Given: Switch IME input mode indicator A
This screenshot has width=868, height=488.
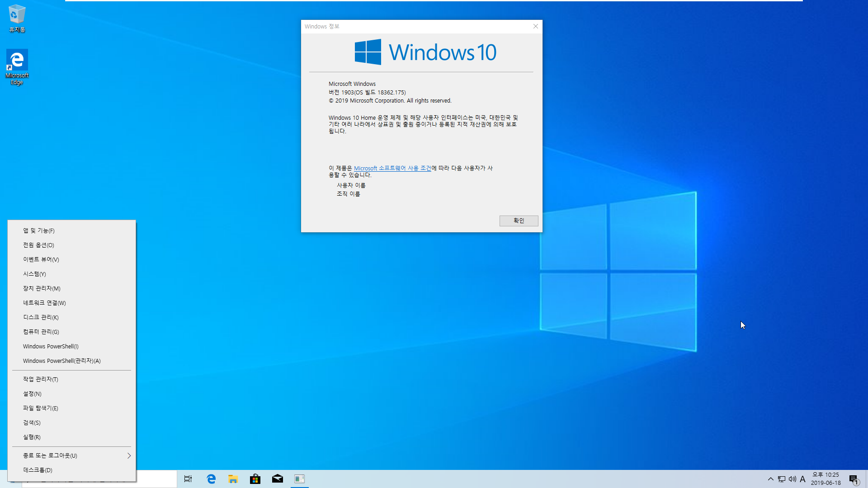Looking at the screenshot, I should click(803, 479).
